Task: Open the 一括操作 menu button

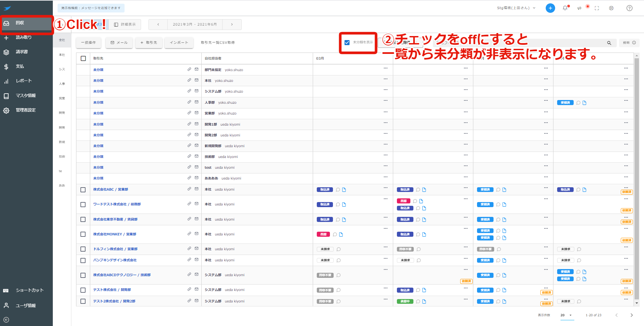Action: tap(89, 43)
